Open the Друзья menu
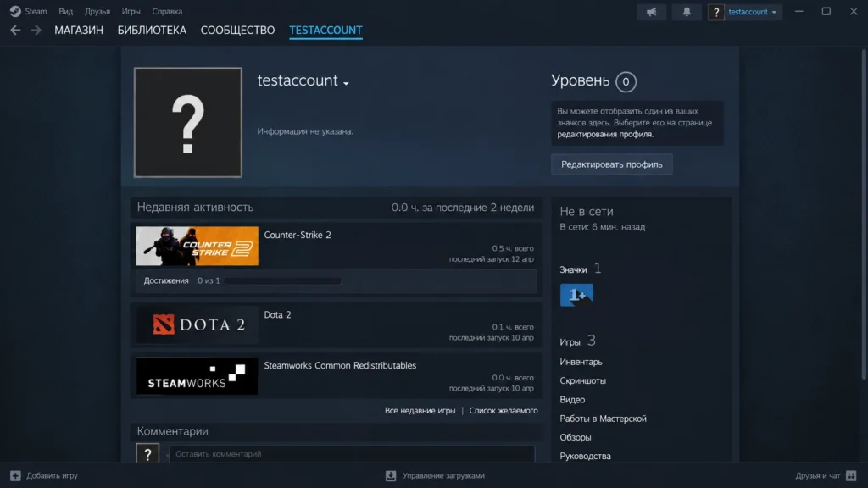 click(x=97, y=11)
